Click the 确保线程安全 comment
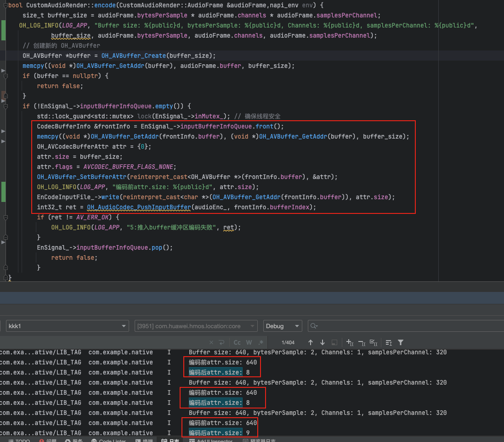504x442 pixels. tap(257, 116)
